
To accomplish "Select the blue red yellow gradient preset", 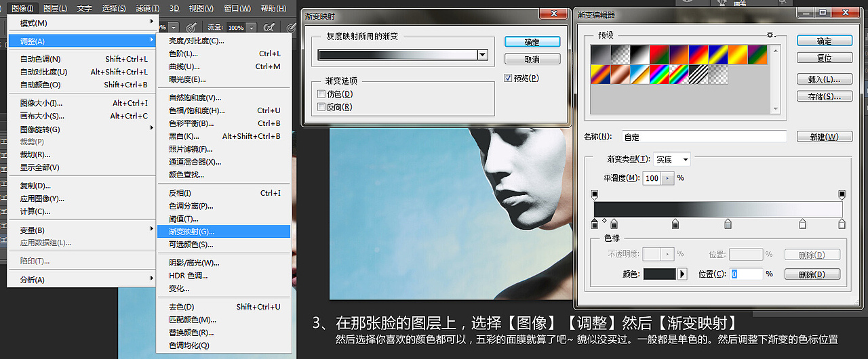I will (x=699, y=55).
